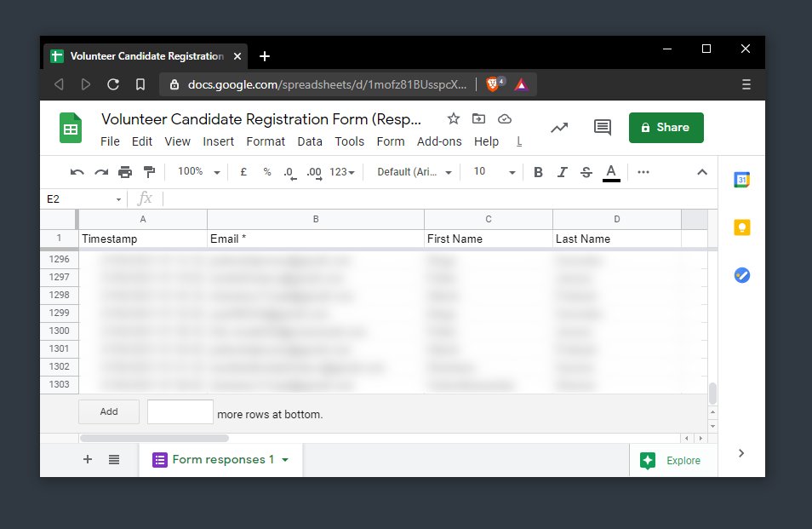Increase decimal places icon
The width and height of the screenshot is (812, 529).
click(x=314, y=173)
